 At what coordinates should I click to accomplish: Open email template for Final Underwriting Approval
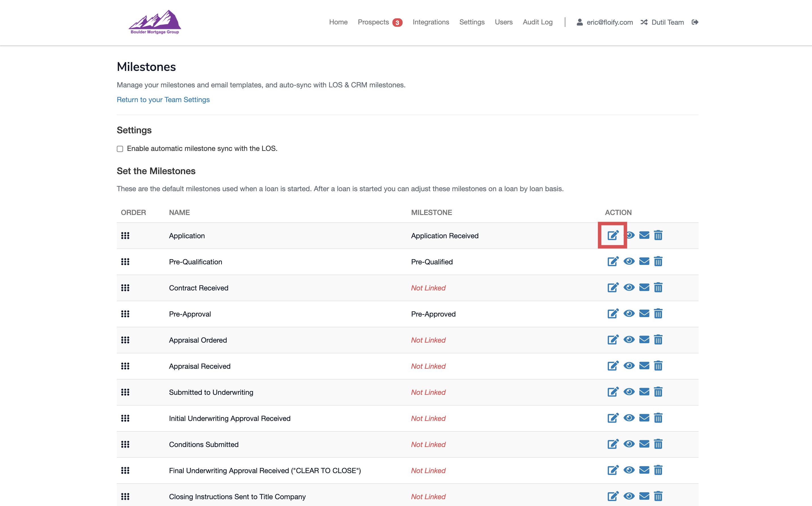click(x=644, y=470)
